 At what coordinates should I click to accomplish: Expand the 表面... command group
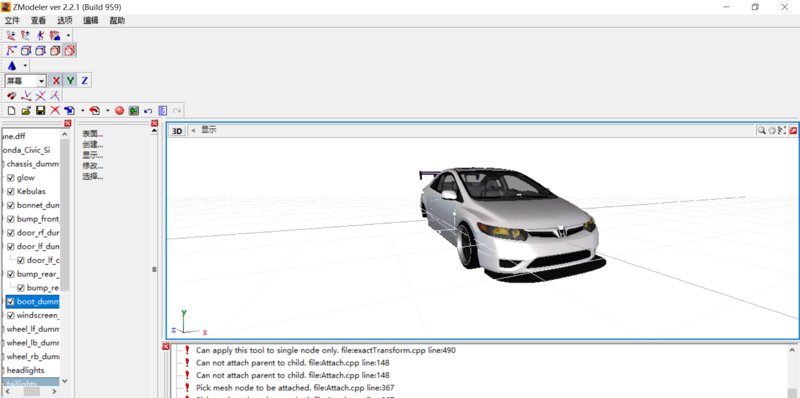[93, 134]
